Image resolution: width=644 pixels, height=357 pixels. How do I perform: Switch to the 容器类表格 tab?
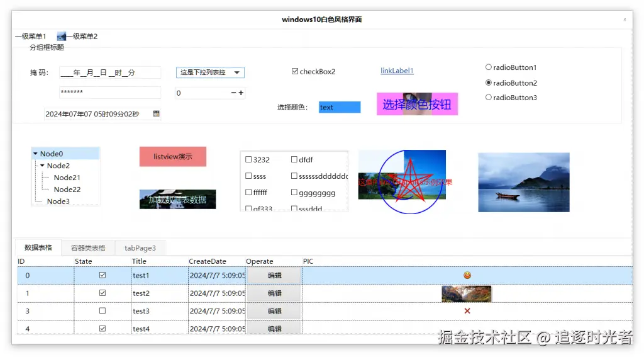88,247
